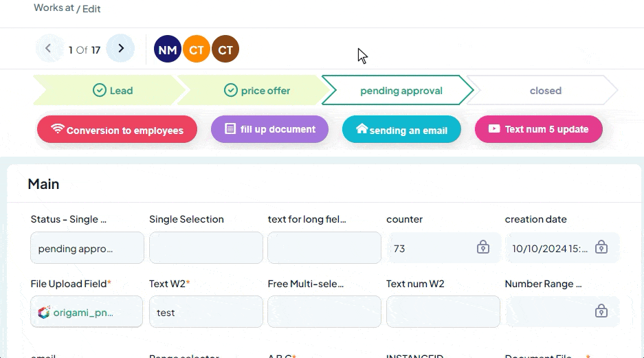Select the Lead stage step
The image size is (644, 358).
click(112, 91)
